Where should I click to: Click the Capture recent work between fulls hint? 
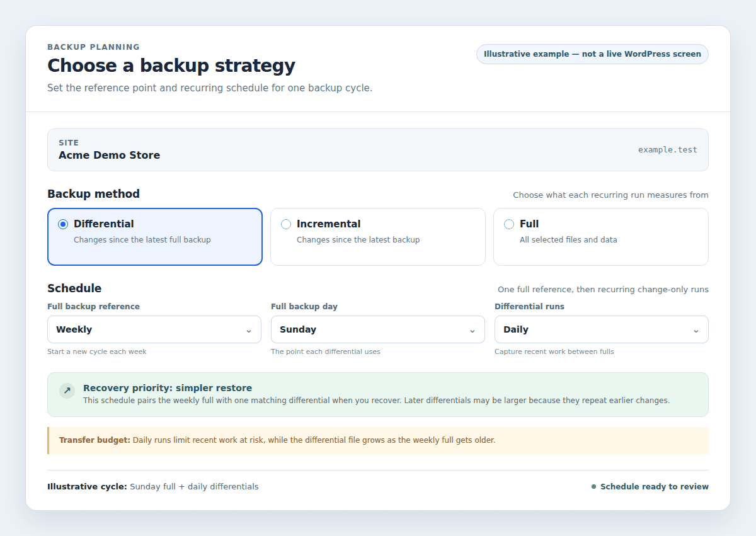pyautogui.click(x=554, y=351)
